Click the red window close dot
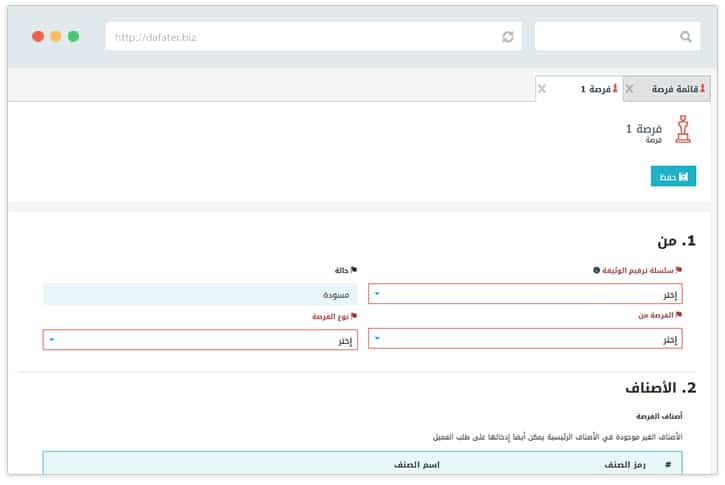Screen dimensions: 725x485 click(x=38, y=37)
